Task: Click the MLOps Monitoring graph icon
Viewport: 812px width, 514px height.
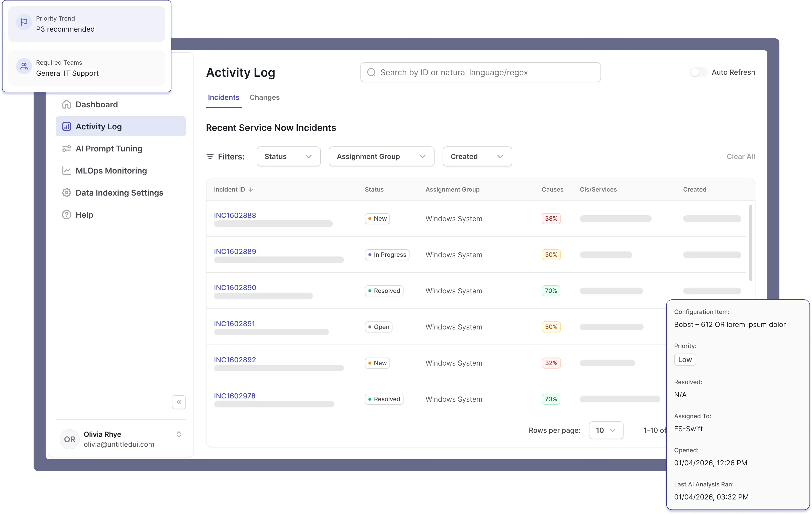Action: pos(66,171)
